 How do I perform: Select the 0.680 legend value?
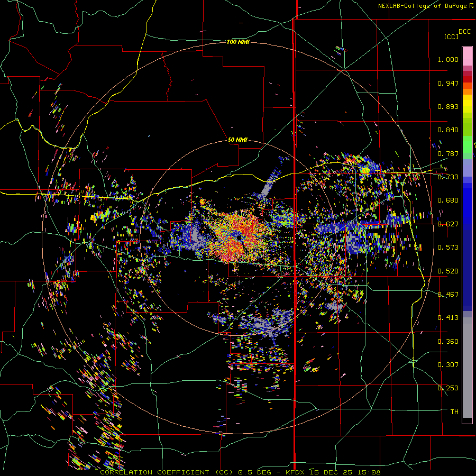pos(448,200)
